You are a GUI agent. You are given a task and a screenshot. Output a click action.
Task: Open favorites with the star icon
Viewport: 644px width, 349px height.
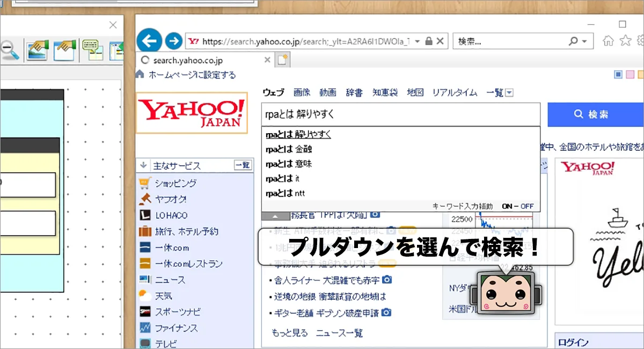625,41
